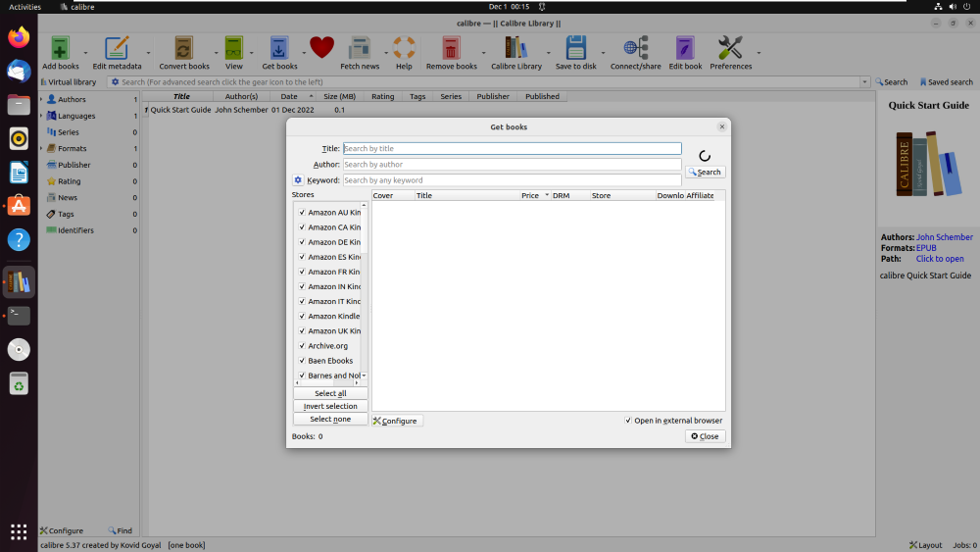Click inside the Search by author field
Viewport: 980px width, 552px height.
[x=512, y=165]
